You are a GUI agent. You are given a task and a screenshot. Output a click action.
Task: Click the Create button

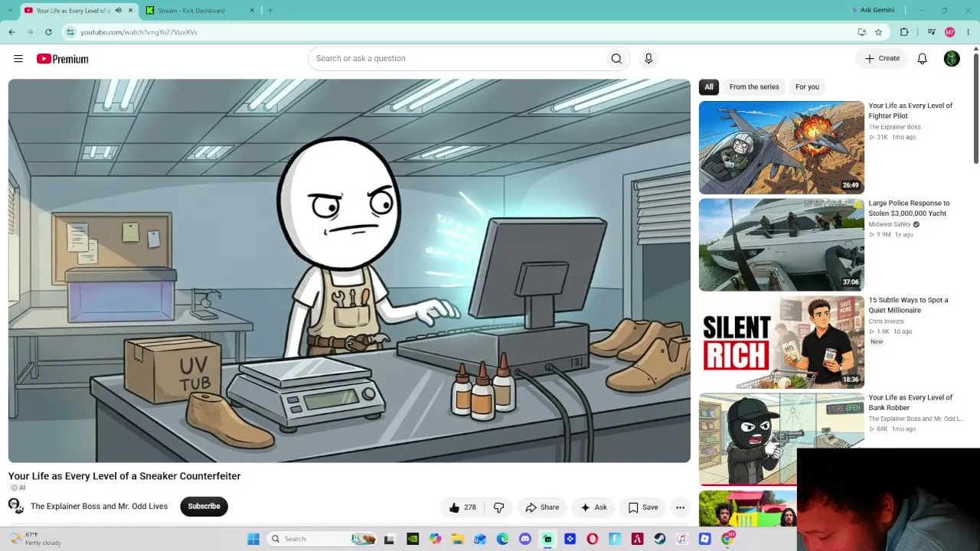pos(882,59)
